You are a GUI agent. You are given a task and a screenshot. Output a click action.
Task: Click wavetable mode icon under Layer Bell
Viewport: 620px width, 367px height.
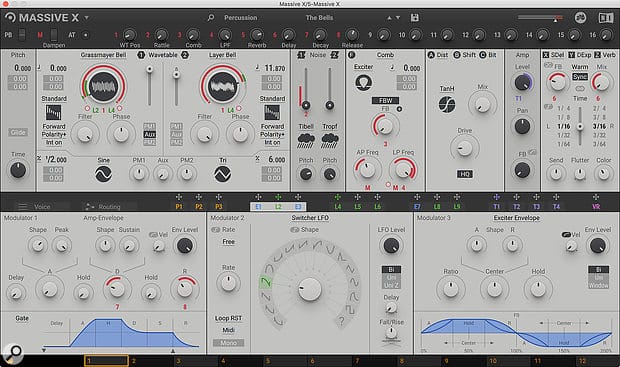click(x=272, y=113)
